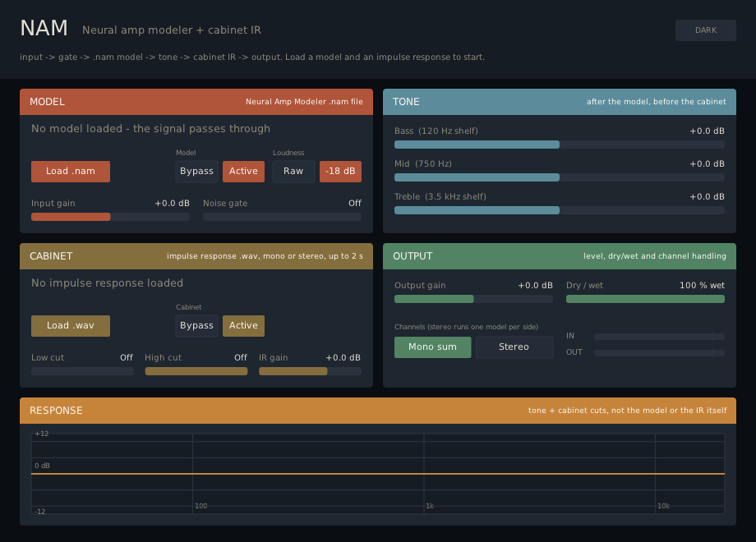Screen dimensions: 756x542
Task: Set Cabinet to Bypass
Action: (196, 326)
